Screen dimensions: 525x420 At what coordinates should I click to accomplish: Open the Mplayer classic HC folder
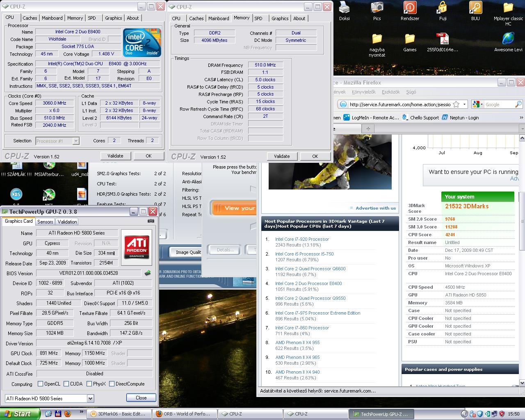(x=508, y=7)
